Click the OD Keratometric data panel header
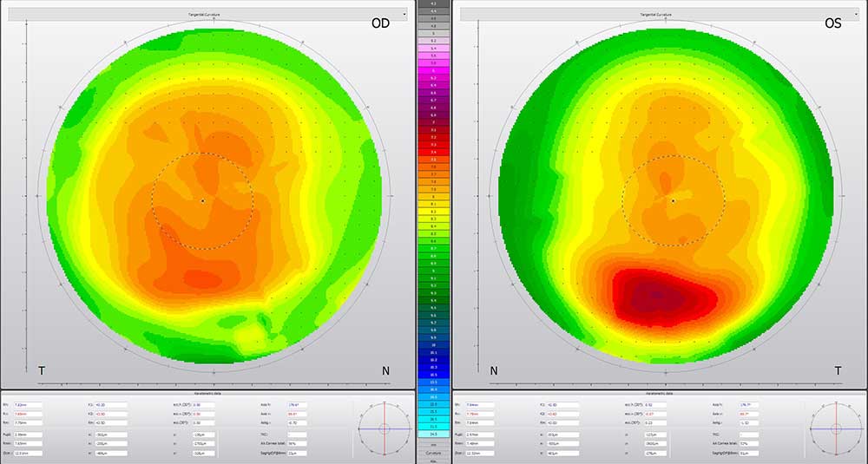 207,393
